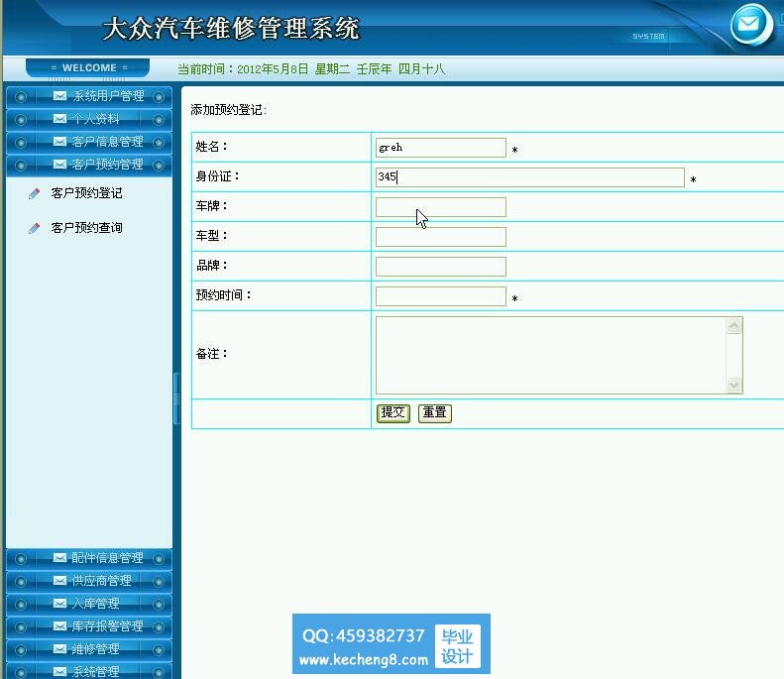The image size is (784, 679).
Task: Open the 客户预约登记 page
Action: click(86, 193)
